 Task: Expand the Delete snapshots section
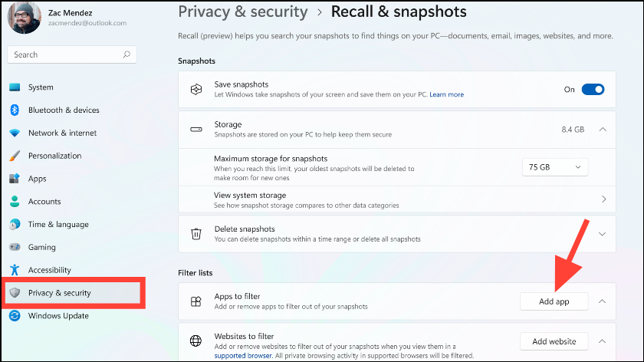click(603, 234)
